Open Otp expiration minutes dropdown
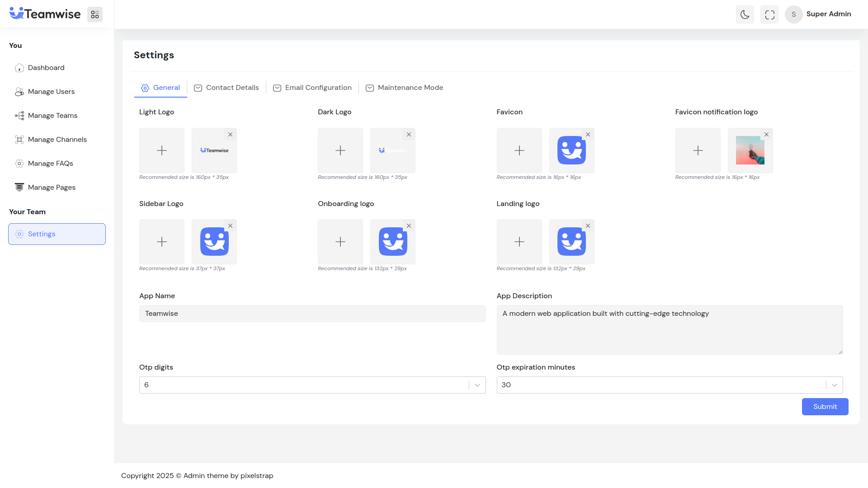 (834, 385)
